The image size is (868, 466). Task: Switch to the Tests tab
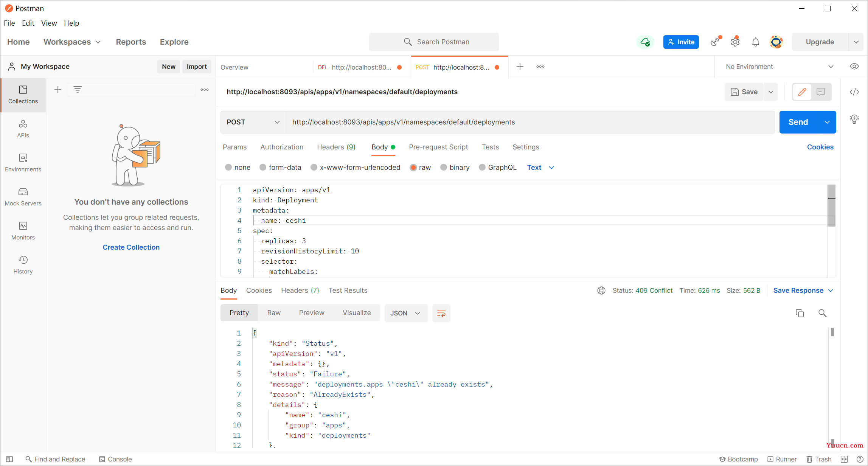coord(490,147)
